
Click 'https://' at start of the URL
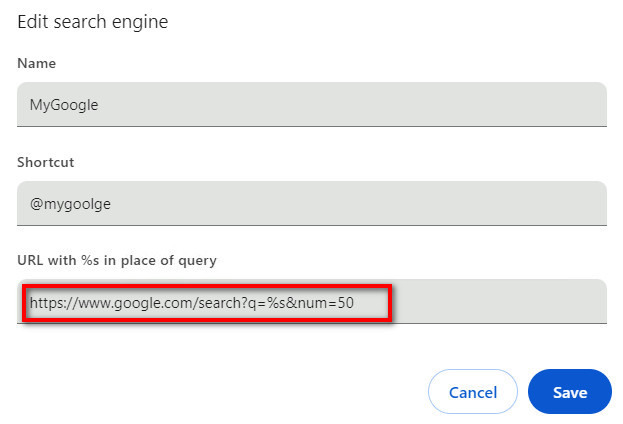pyautogui.click(x=54, y=303)
